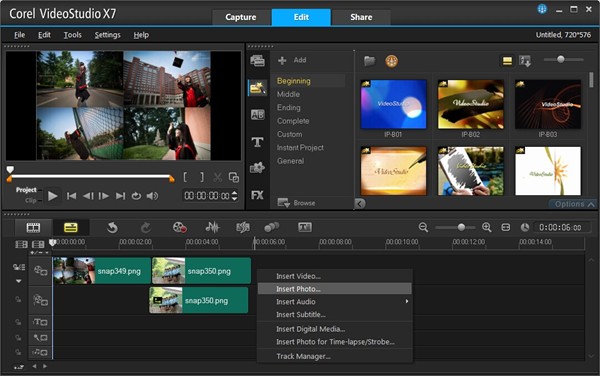Open the Motion Tracking icon

pos(272,227)
